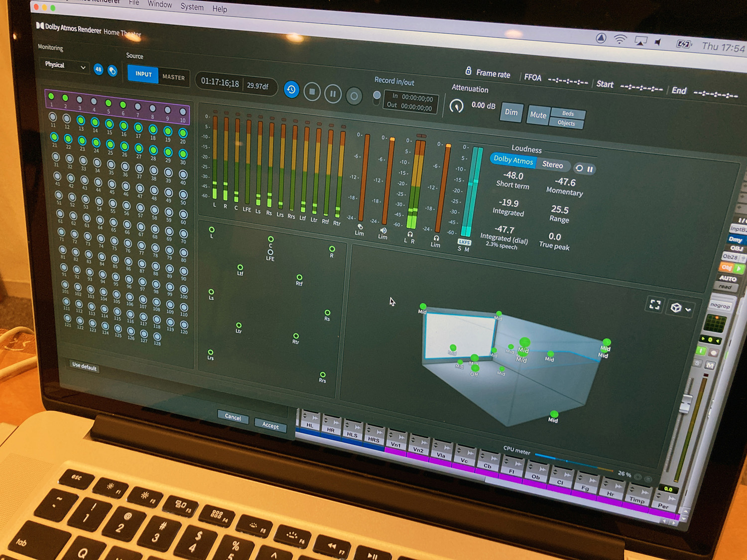747x560 pixels.
Task: Toggle the Dim button
Action: click(511, 112)
